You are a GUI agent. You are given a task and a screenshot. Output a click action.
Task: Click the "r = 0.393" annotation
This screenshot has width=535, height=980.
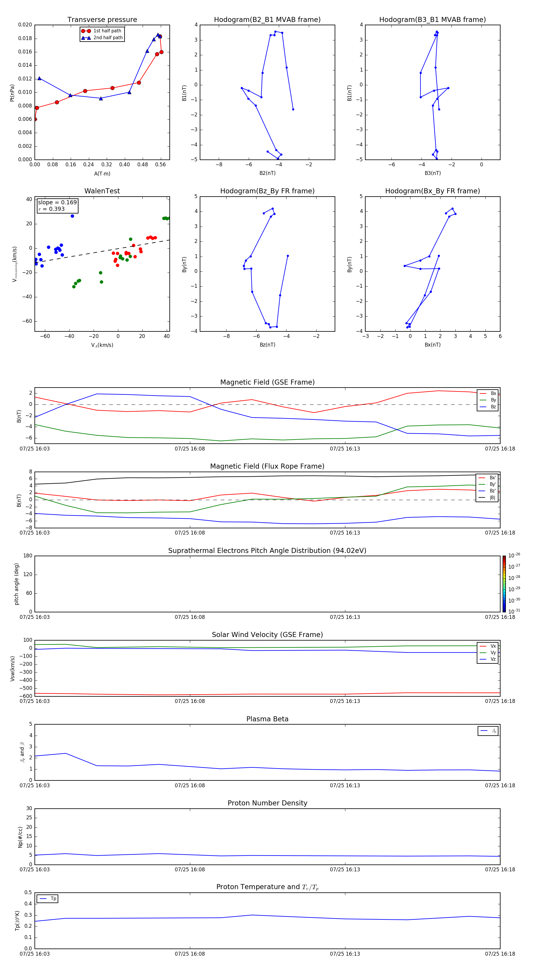coord(51,209)
